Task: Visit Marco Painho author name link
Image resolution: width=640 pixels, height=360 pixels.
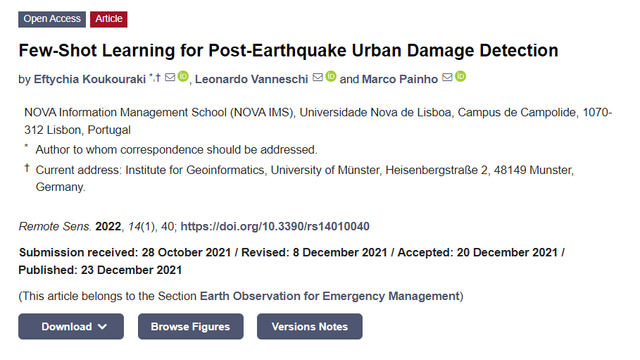Action: pos(400,79)
